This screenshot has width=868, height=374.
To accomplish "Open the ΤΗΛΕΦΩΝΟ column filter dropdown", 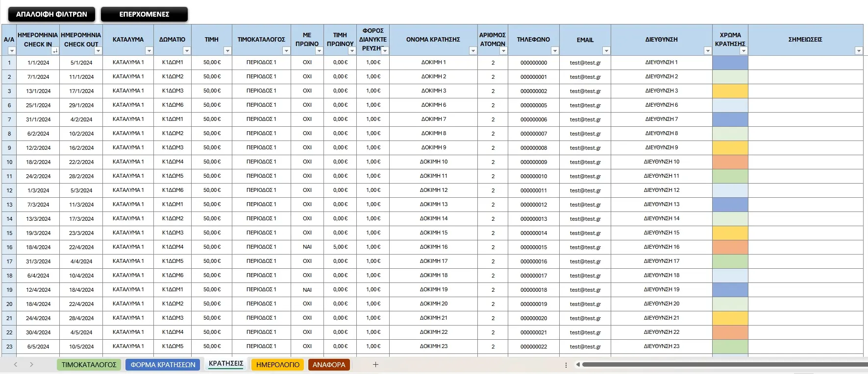I will click(555, 51).
